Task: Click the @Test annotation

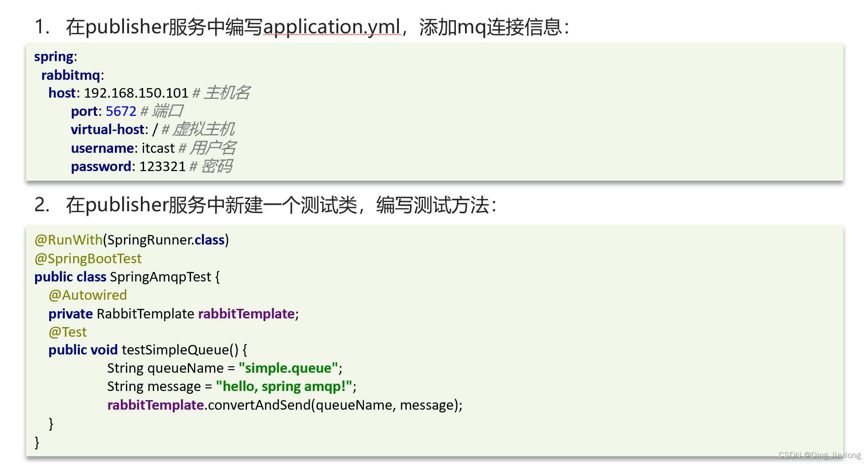Action: point(67,332)
